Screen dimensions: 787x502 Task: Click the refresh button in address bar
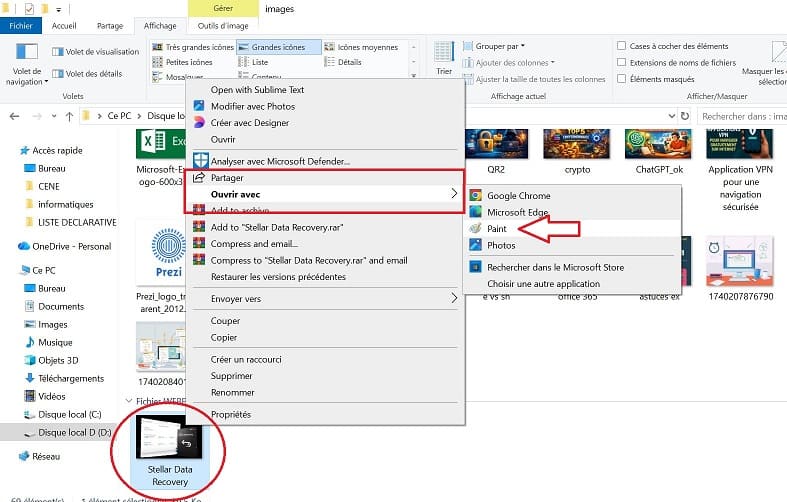685,116
